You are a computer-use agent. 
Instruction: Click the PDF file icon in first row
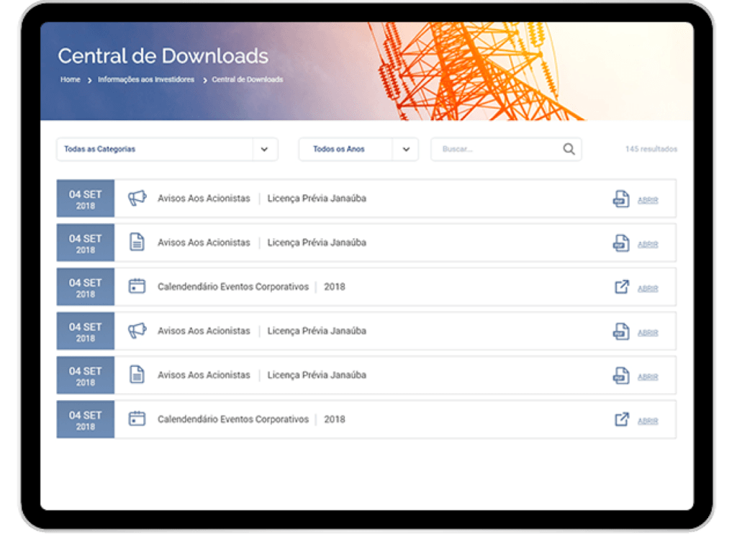click(621, 199)
